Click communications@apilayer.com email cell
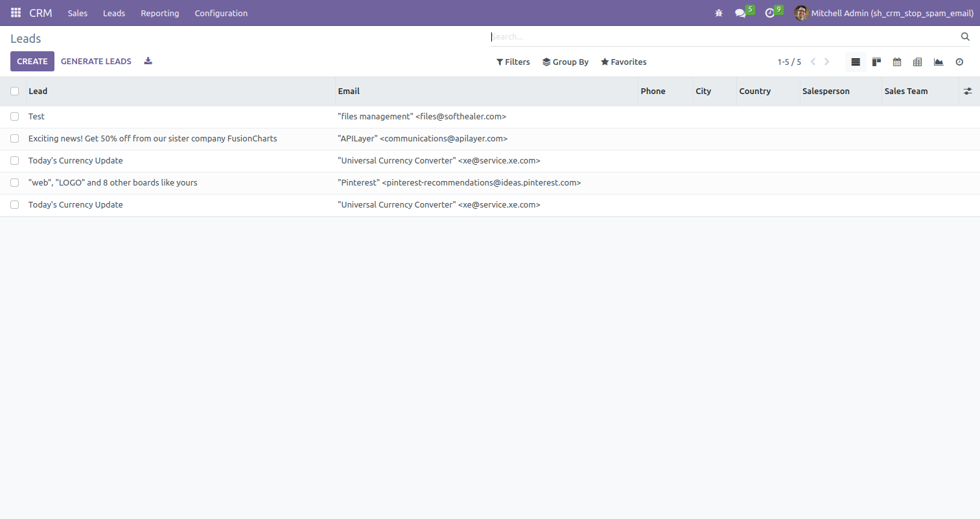Image resolution: width=980 pixels, height=519 pixels. click(x=486, y=139)
